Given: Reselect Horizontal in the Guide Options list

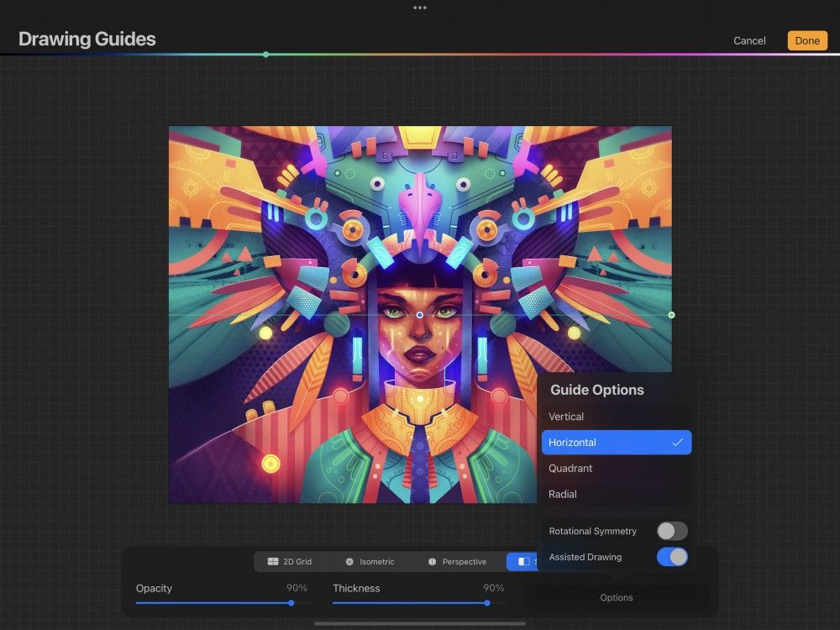Looking at the screenshot, I should pos(616,442).
